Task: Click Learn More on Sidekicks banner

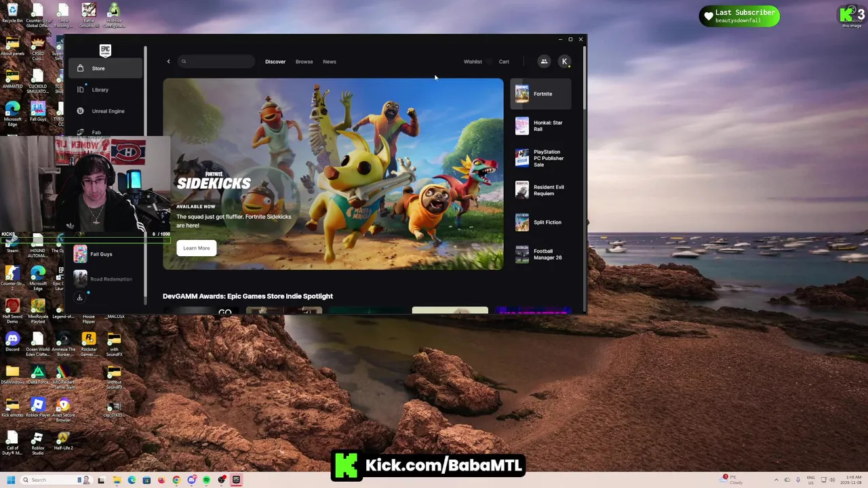Action: (x=196, y=248)
